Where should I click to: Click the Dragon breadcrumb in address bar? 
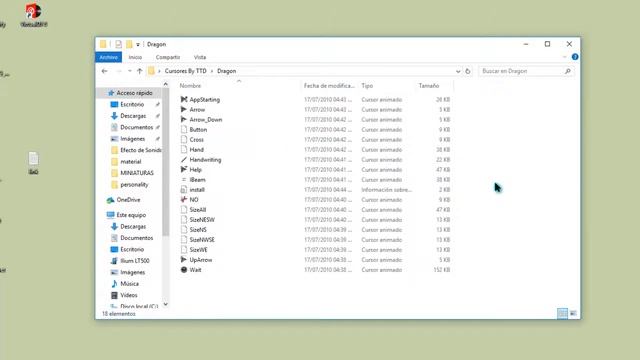[x=227, y=71]
